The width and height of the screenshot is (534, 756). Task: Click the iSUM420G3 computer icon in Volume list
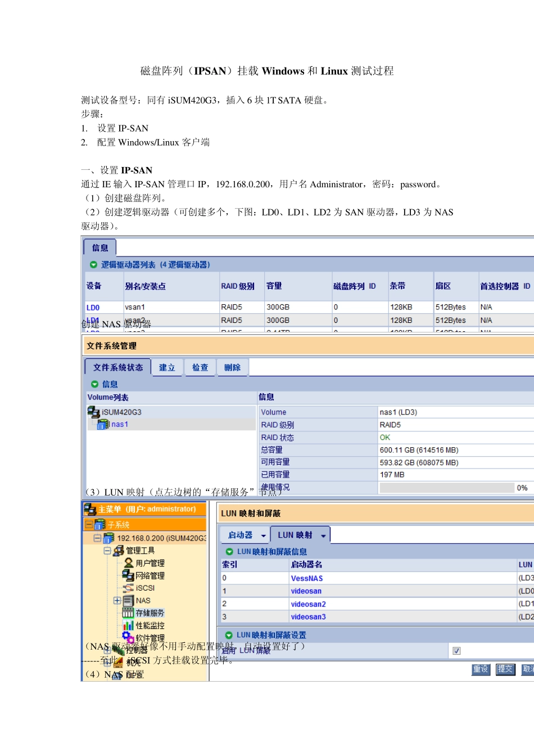(x=94, y=412)
